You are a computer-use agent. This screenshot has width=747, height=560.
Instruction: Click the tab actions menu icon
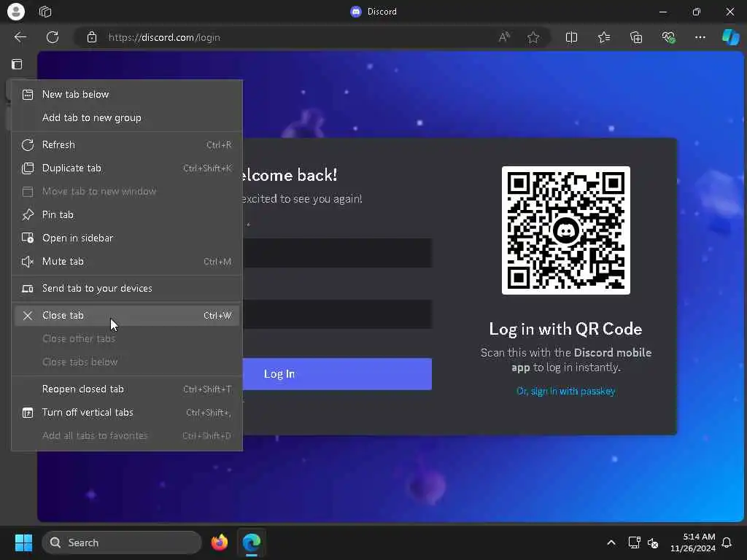coord(17,64)
